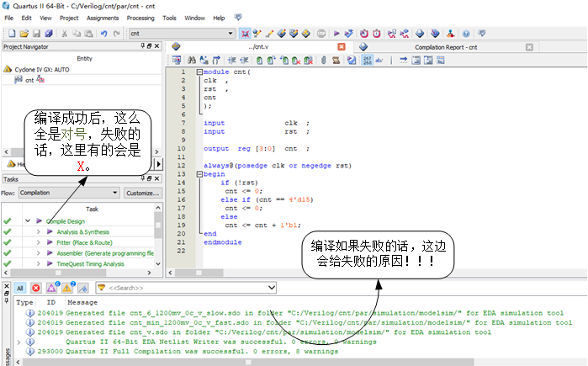Click the Insert Template scroll icon
Viewport: 588px width, 366px height.
pyautogui.click(x=336, y=60)
